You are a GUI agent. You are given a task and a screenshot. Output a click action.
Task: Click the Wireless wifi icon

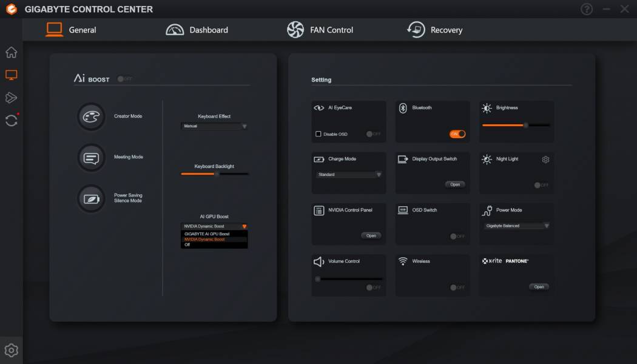tap(403, 261)
